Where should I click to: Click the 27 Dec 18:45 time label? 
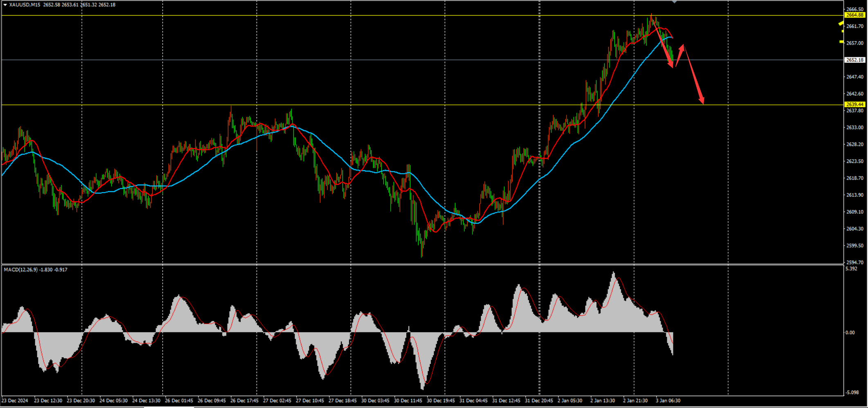click(343, 401)
